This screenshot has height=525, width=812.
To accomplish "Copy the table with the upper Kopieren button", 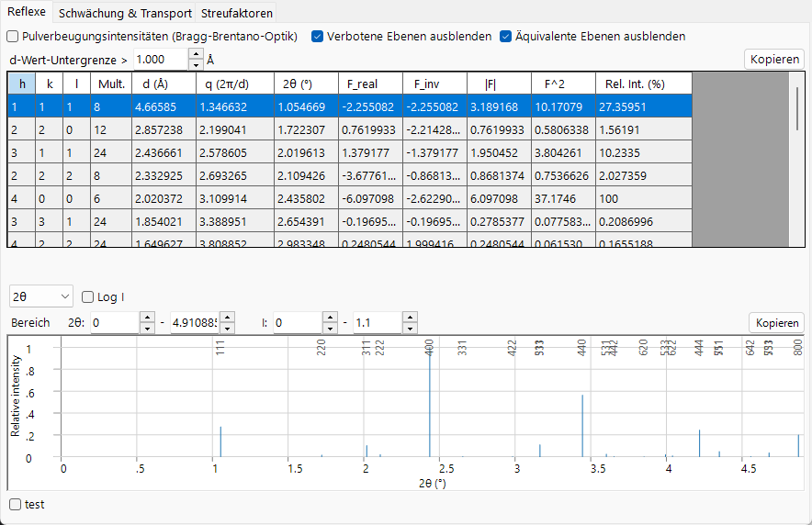I will [774, 60].
